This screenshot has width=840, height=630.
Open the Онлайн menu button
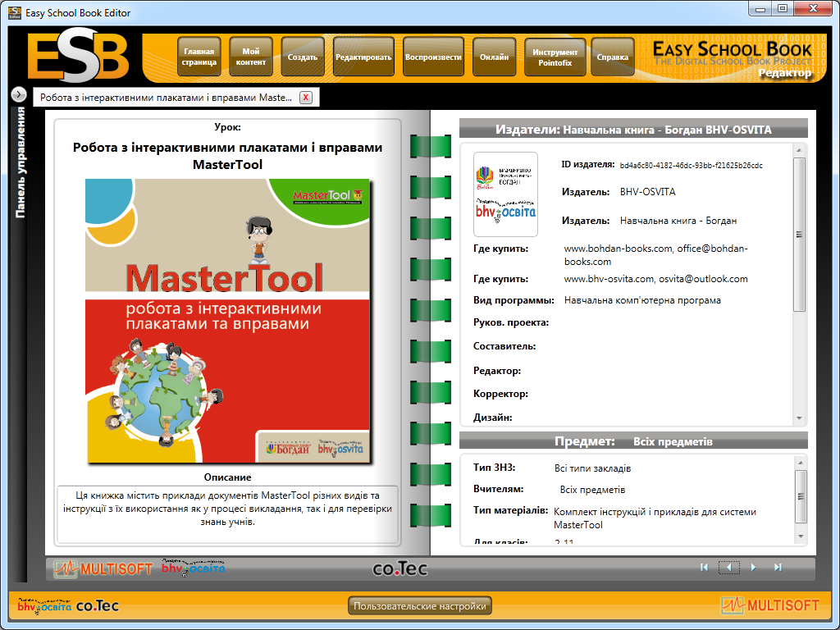[494, 57]
